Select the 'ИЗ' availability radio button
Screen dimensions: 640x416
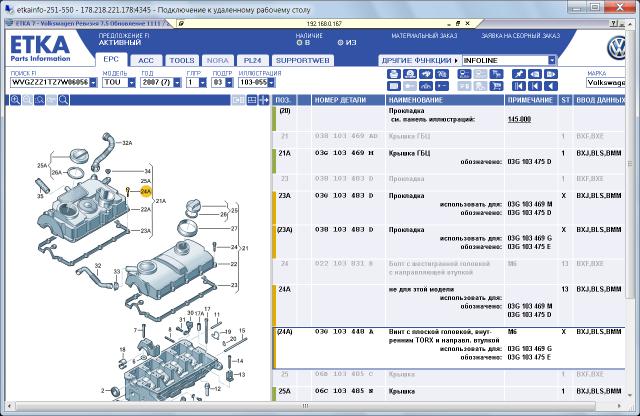pyautogui.click(x=340, y=42)
